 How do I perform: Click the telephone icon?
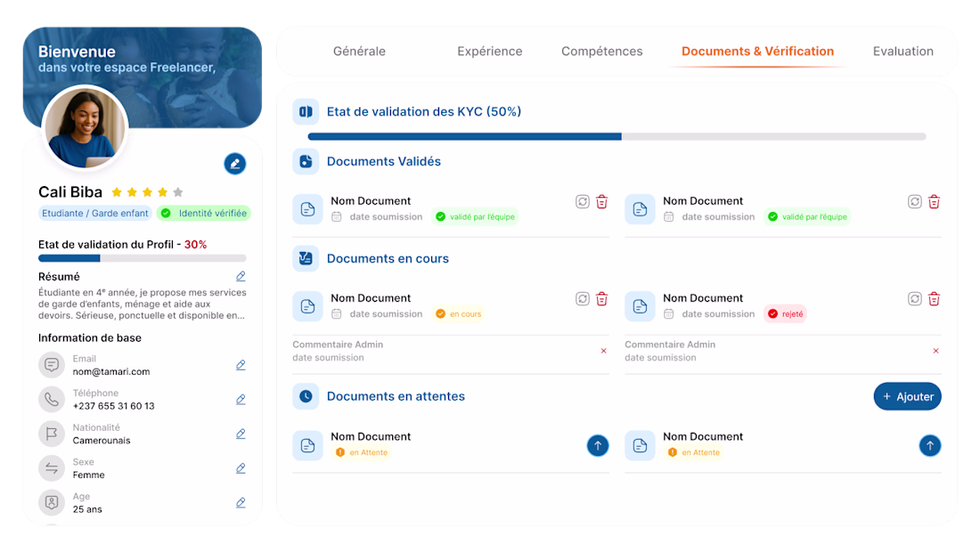[x=52, y=399]
